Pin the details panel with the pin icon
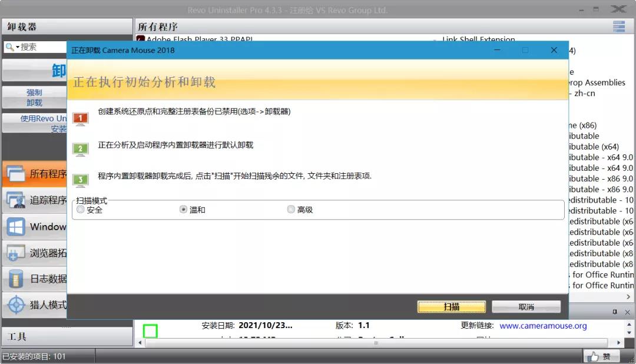 pyautogui.click(x=615, y=312)
